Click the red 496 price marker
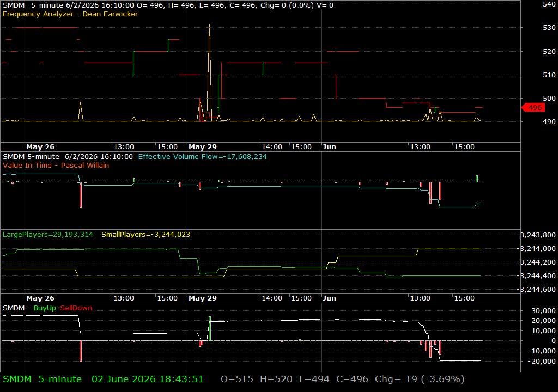 pos(533,107)
